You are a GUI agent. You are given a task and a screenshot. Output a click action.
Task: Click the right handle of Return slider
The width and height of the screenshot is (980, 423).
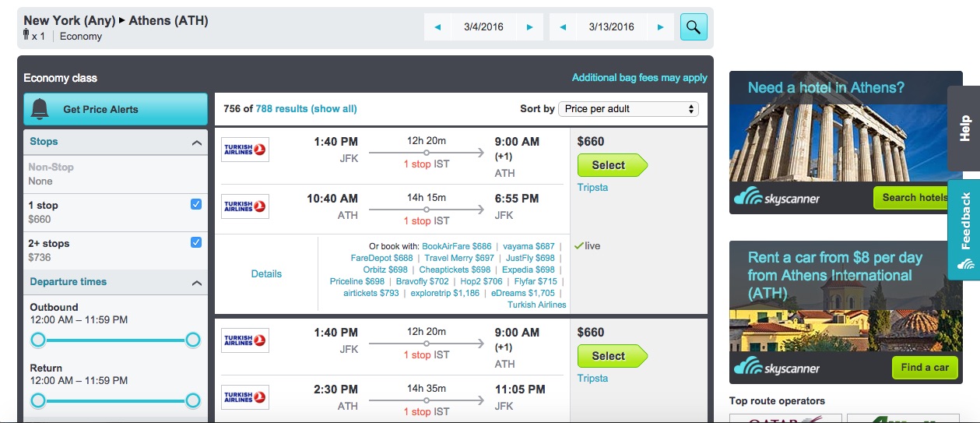pos(193,400)
